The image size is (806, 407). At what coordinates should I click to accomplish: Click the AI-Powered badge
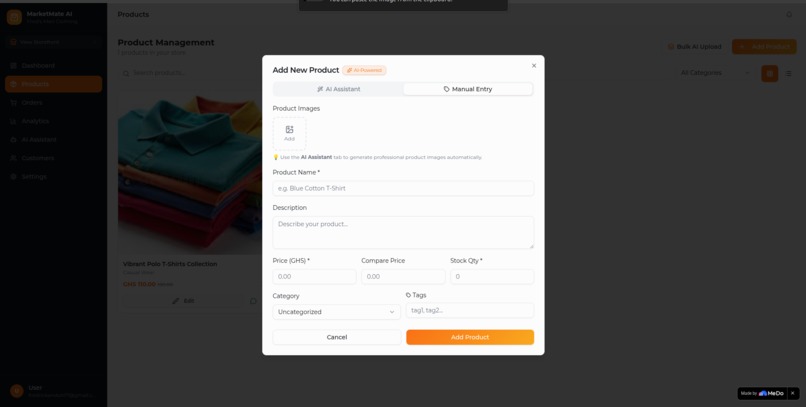[364, 70]
